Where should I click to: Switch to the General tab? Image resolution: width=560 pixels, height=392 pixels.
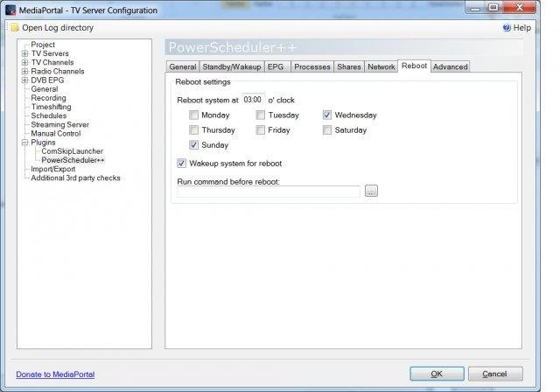coord(183,66)
